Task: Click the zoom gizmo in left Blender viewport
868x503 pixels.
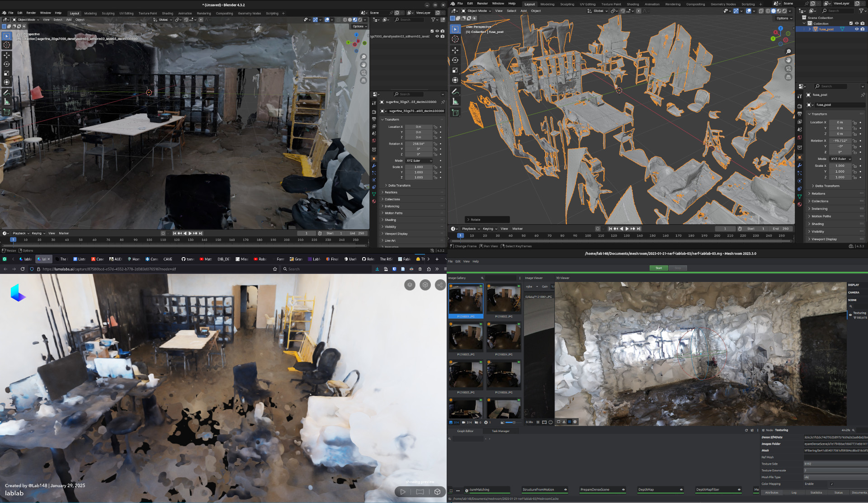Action: [363, 57]
